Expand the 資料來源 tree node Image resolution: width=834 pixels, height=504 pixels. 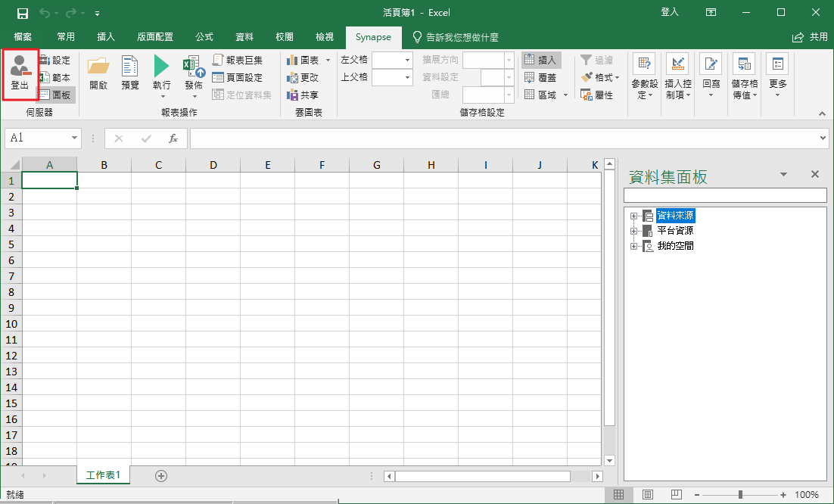(x=633, y=216)
